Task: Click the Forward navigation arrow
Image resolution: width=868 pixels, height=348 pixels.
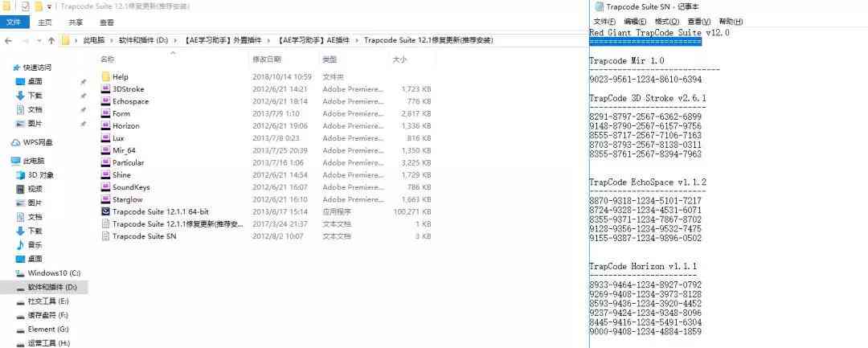Action: (x=25, y=40)
